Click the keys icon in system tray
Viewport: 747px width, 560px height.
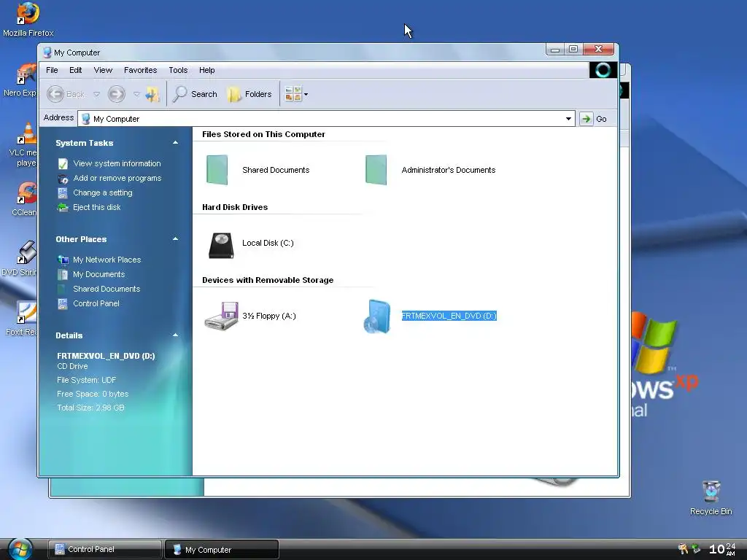point(683,549)
